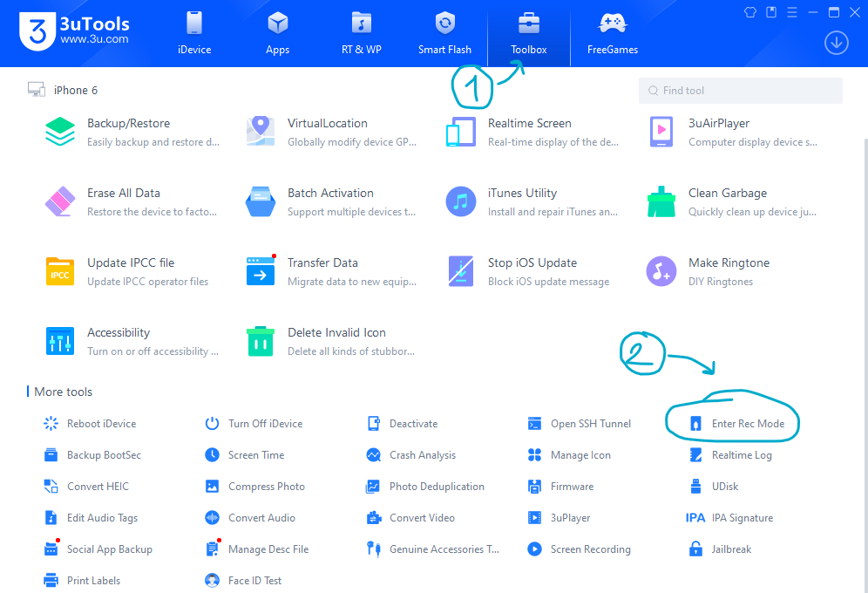Open Convert HEIC tool

pyautogui.click(x=86, y=486)
